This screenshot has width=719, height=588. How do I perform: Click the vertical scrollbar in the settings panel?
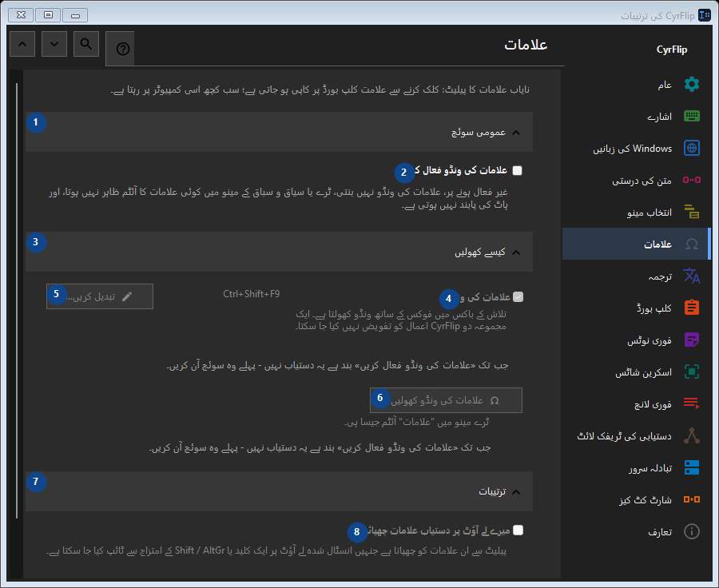(x=17, y=300)
